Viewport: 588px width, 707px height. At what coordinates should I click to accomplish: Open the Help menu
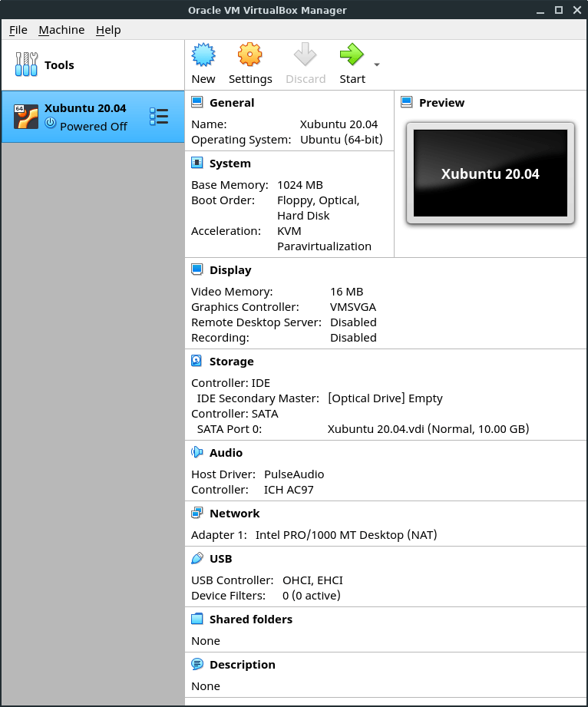pyautogui.click(x=108, y=30)
